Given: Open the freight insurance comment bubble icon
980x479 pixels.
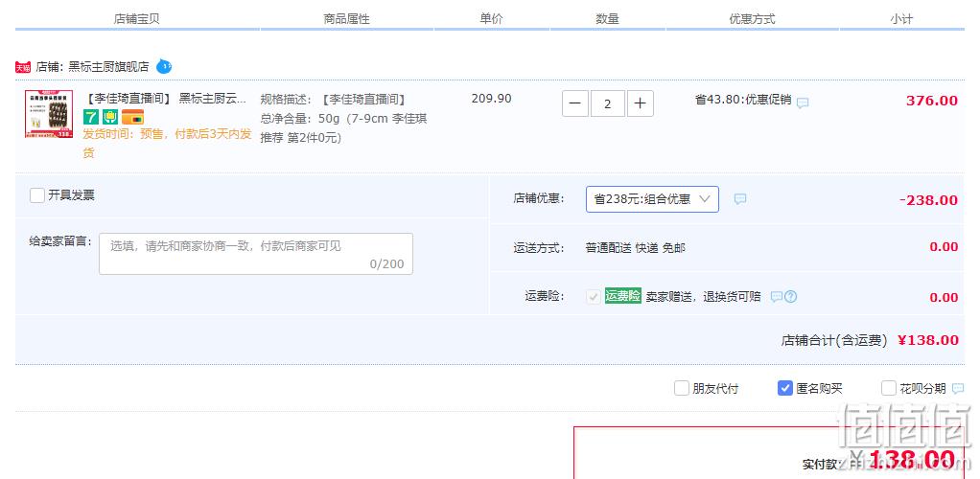Looking at the screenshot, I should [x=777, y=297].
